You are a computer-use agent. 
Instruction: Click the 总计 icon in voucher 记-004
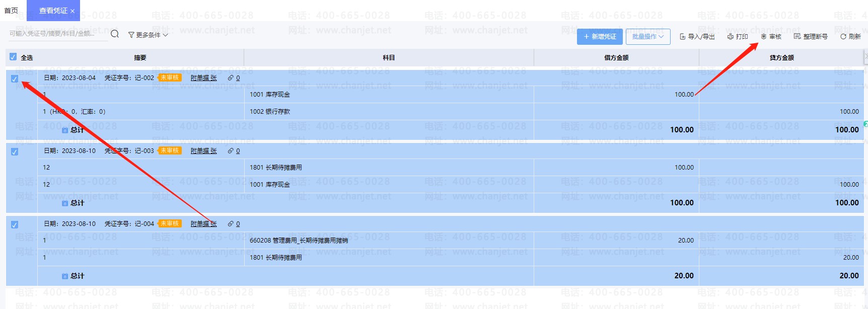pos(65,276)
